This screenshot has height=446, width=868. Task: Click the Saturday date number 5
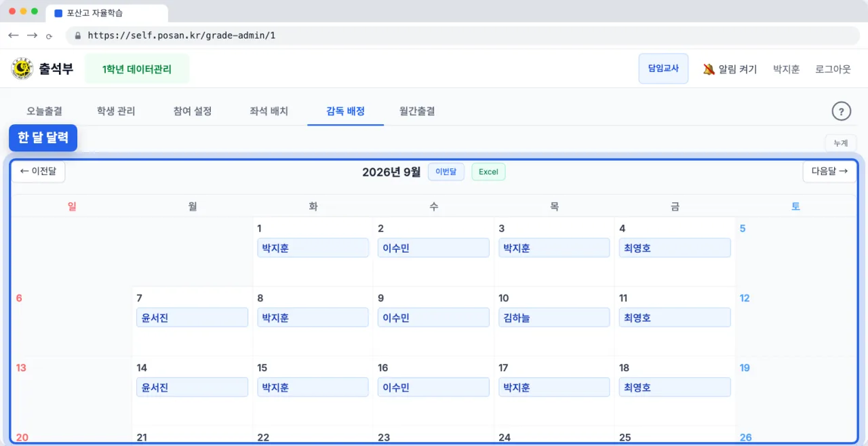[743, 228]
